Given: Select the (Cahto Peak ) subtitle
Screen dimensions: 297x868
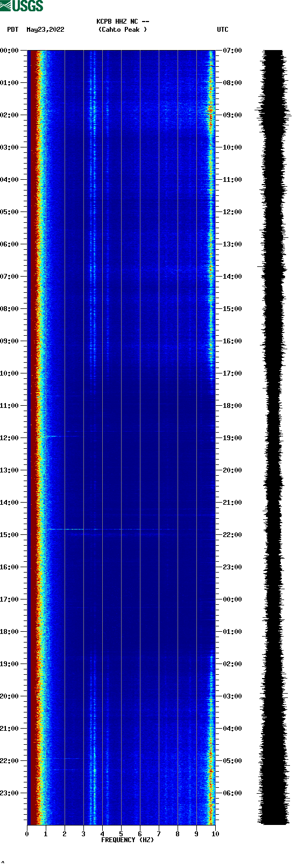Looking at the screenshot, I should click(123, 30).
